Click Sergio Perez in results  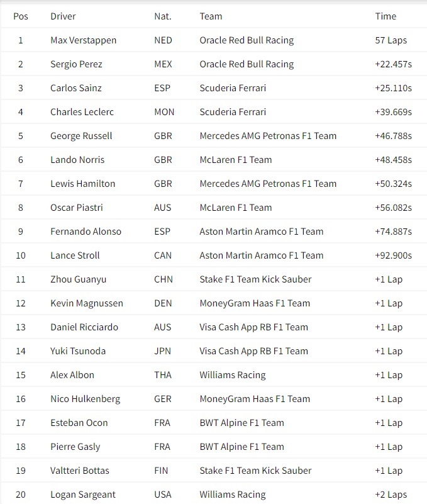pyautogui.click(x=76, y=64)
